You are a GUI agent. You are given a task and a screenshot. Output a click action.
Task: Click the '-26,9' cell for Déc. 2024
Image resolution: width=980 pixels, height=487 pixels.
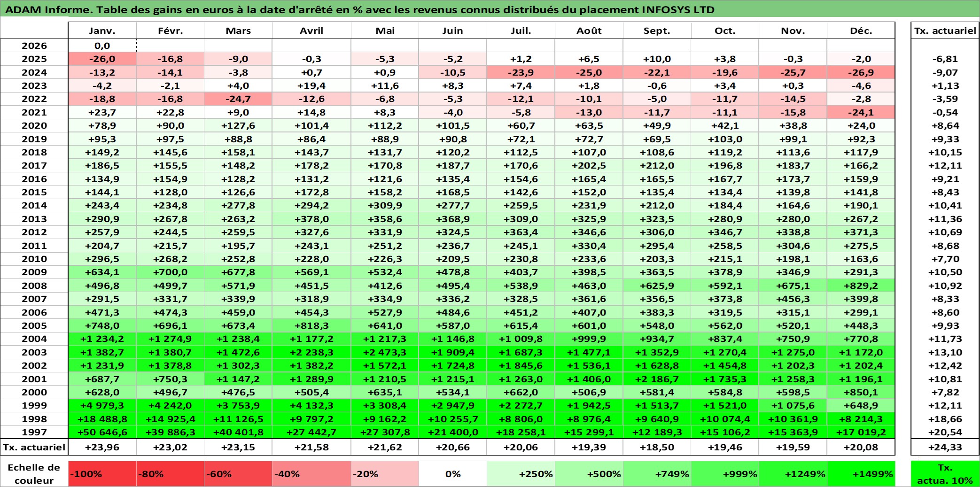coord(861,73)
